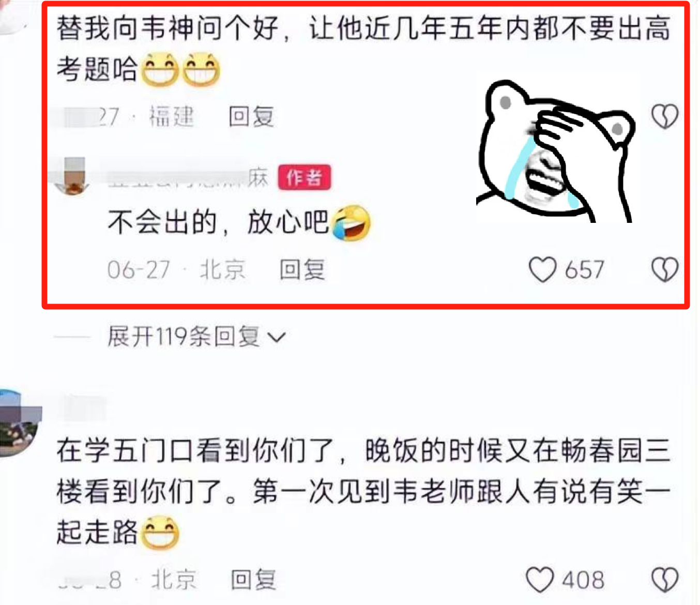The image size is (700, 605).
Task: Click the chevron next to 展开119条回复
Action: (277, 338)
